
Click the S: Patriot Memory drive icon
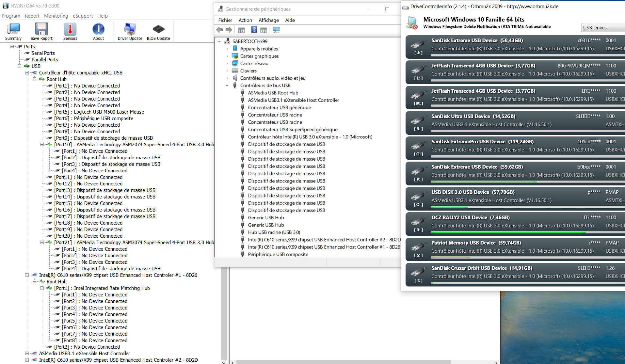click(419, 246)
